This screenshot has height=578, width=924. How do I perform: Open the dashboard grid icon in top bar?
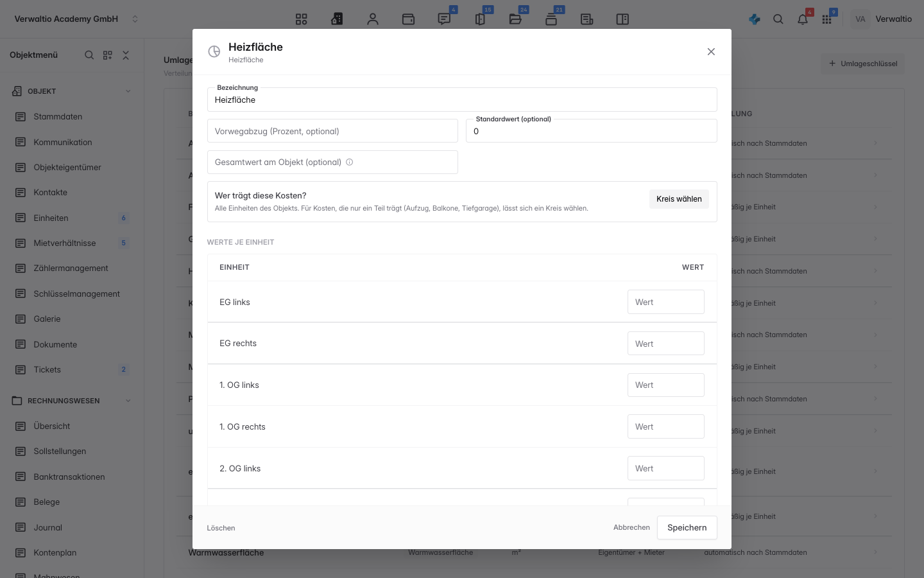pyautogui.click(x=302, y=19)
